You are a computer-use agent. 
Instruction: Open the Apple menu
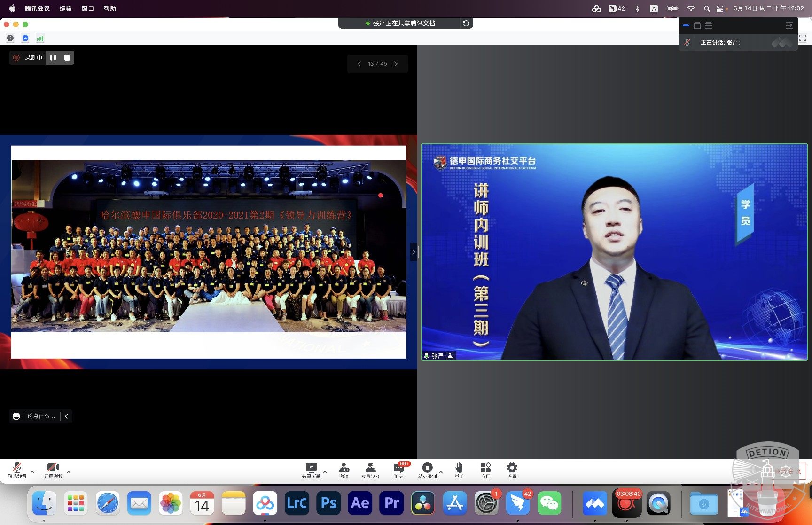(x=12, y=8)
